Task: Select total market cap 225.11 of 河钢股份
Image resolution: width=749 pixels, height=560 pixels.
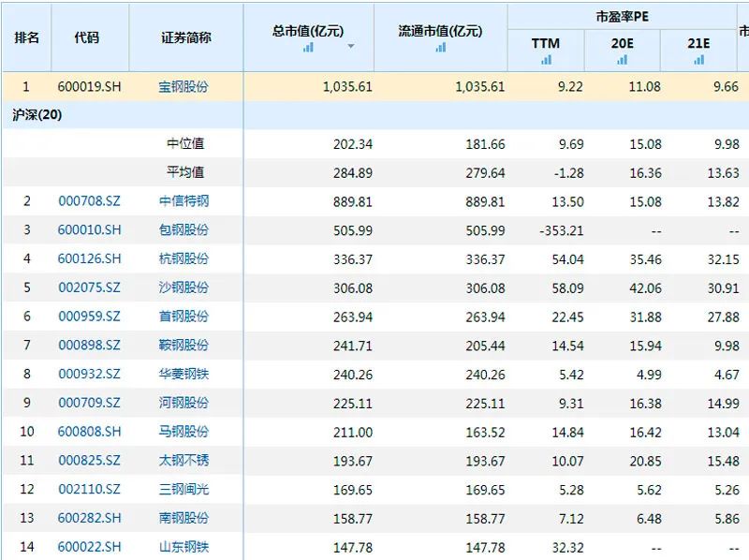Action: [x=353, y=404]
